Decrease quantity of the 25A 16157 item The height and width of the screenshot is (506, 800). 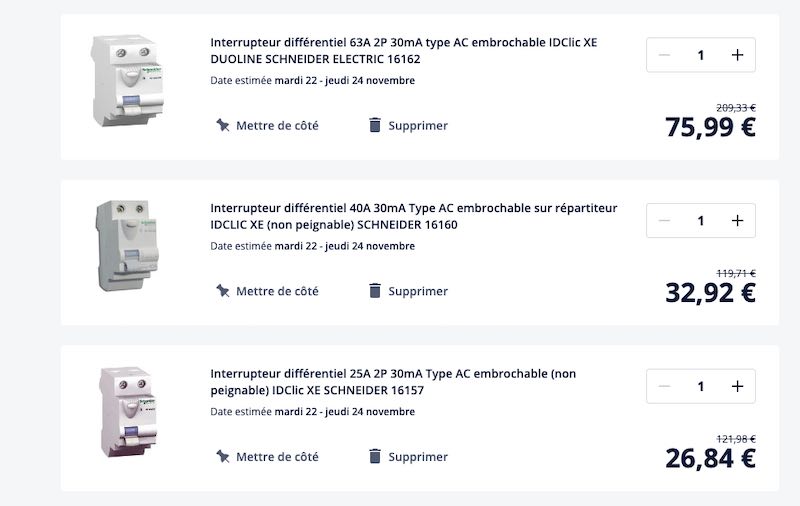(664, 386)
